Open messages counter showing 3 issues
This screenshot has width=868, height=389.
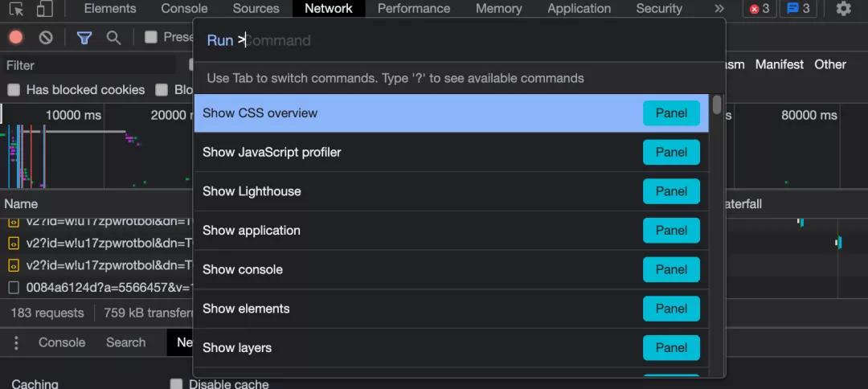click(x=798, y=8)
